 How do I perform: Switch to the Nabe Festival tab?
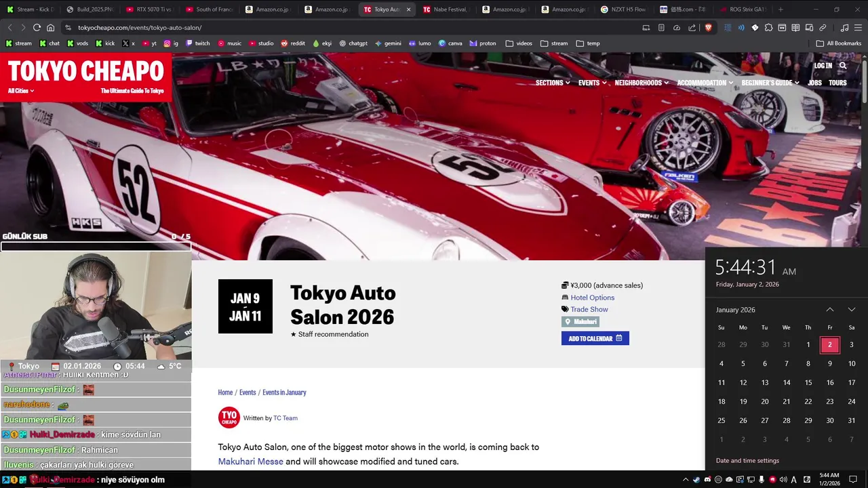pyautogui.click(x=445, y=9)
